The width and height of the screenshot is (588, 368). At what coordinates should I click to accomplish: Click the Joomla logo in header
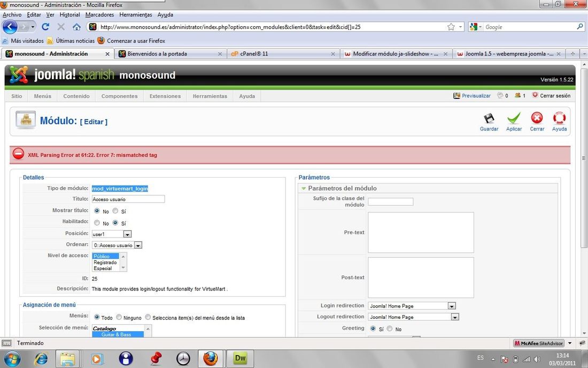tap(18, 75)
